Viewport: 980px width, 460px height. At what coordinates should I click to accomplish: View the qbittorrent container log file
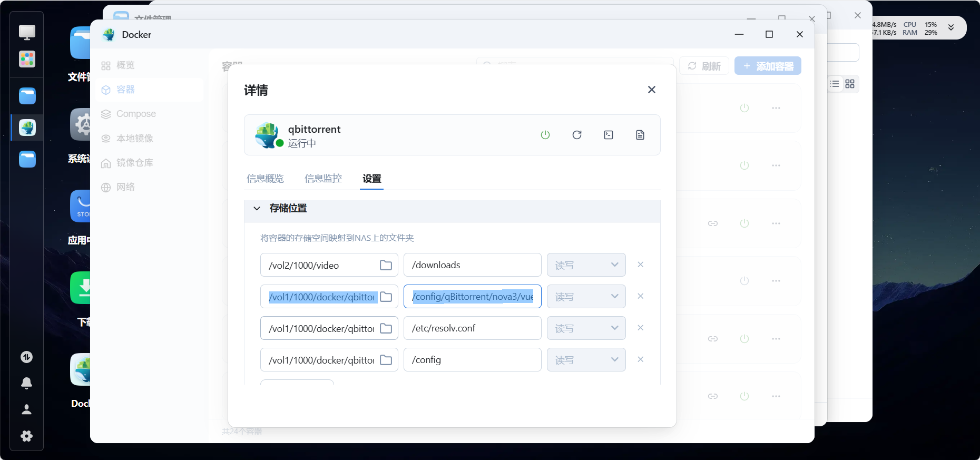(x=640, y=135)
